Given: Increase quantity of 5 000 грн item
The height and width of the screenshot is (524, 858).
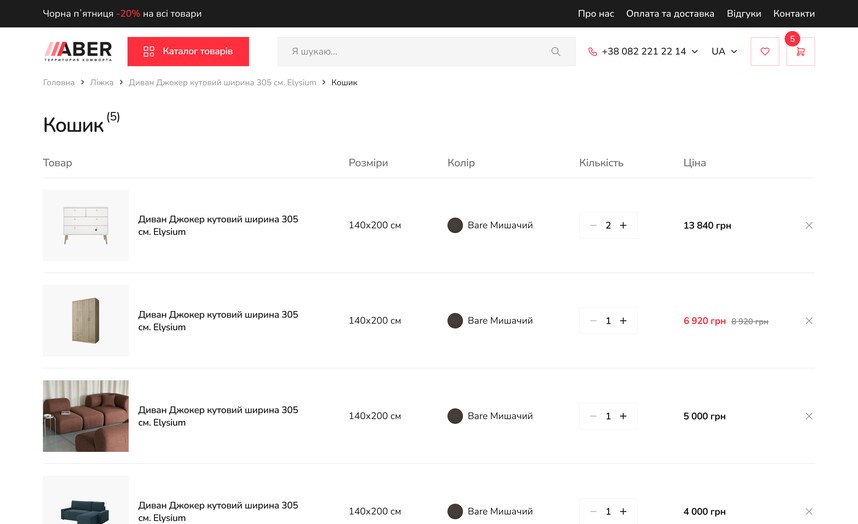Looking at the screenshot, I should (623, 416).
